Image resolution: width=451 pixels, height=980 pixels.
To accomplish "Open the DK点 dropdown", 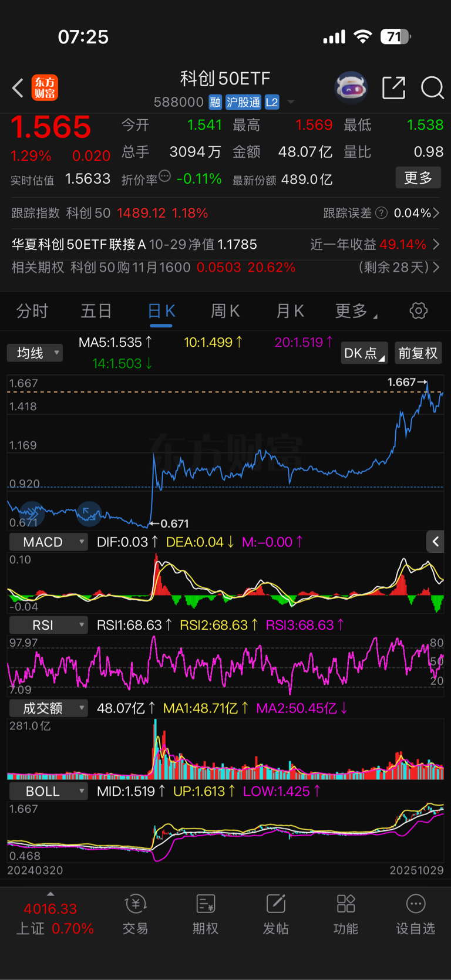I will coord(364,353).
